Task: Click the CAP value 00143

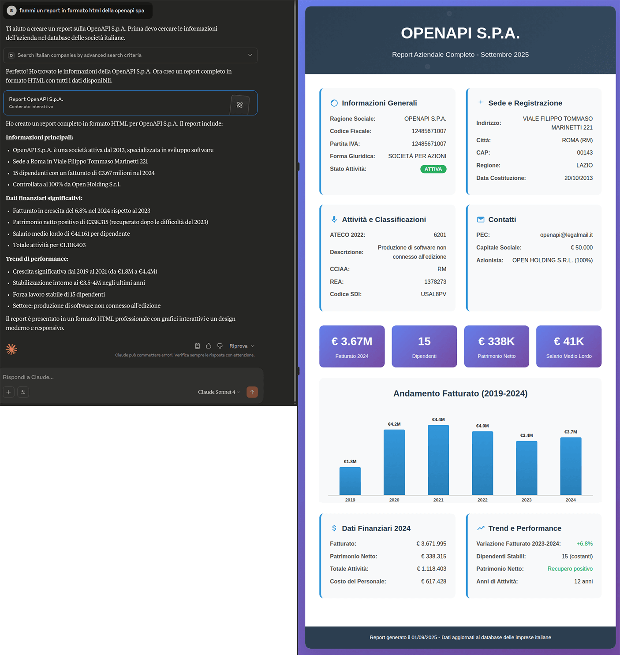Action: 585,152
